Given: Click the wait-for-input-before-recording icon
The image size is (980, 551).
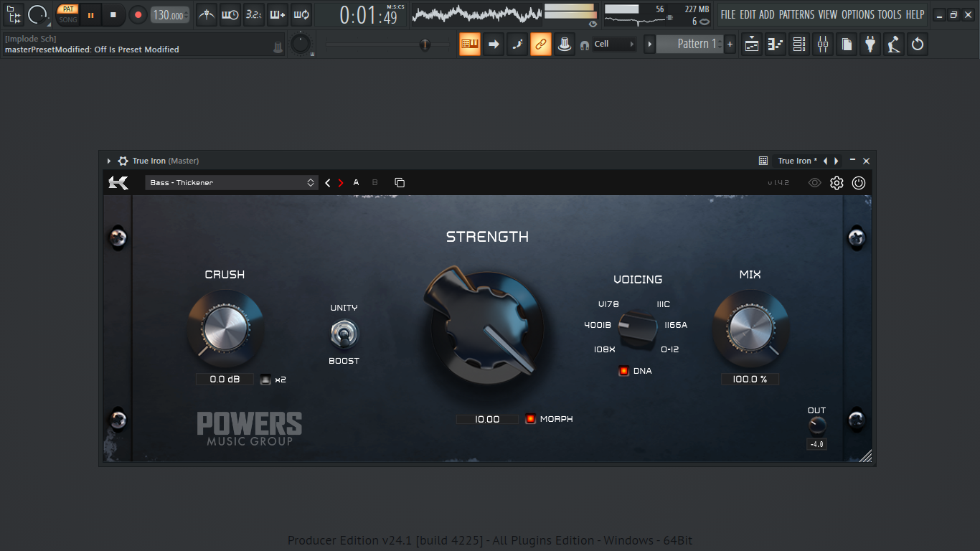Looking at the screenshot, I should click(230, 14).
